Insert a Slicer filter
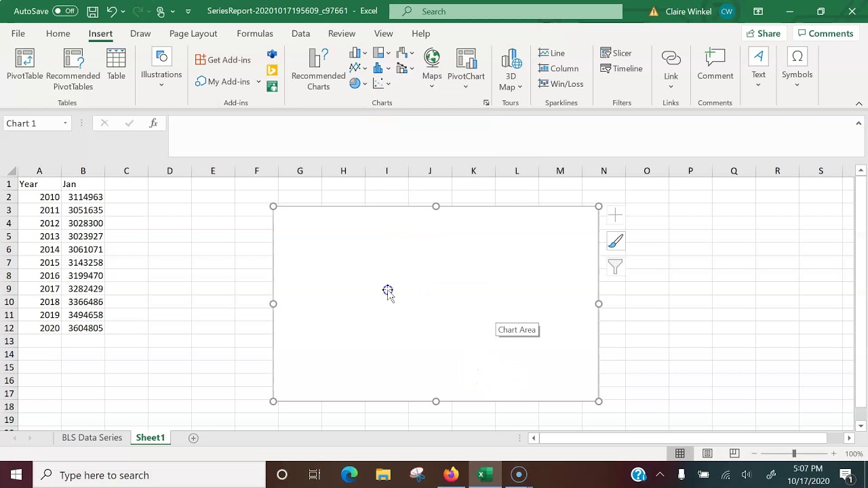The image size is (868, 488). 616,53
